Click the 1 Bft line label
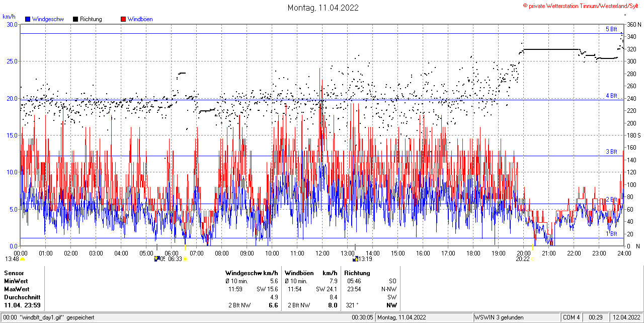The height and width of the screenshot is (323, 644). coord(611,234)
